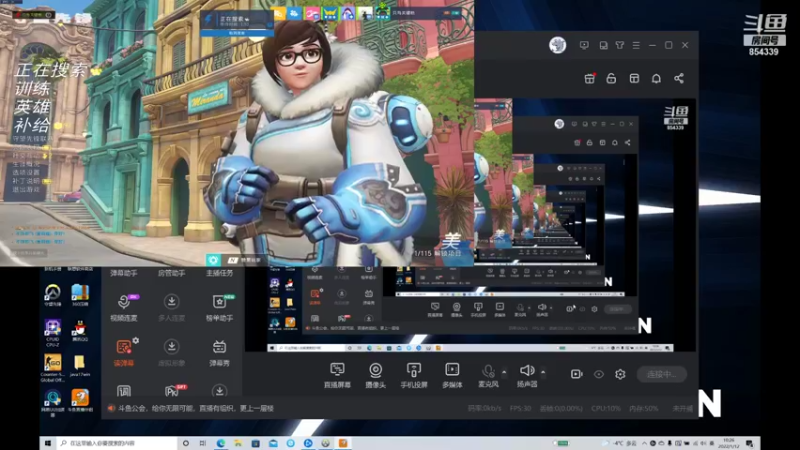Click the save layout icon in title bar
The image size is (800, 450).
click(604, 45)
